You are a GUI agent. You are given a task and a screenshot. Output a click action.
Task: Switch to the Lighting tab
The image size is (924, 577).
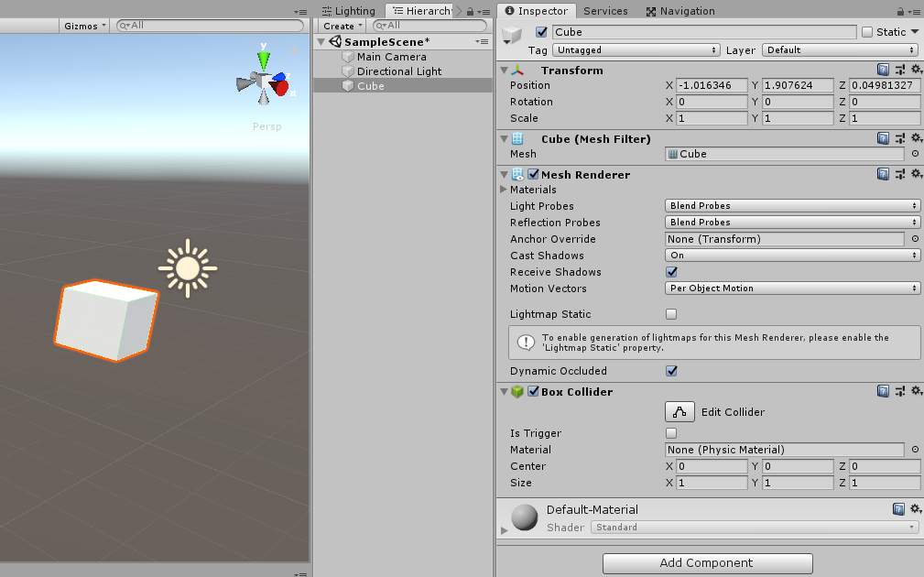pyautogui.click(x=356, y=10)
